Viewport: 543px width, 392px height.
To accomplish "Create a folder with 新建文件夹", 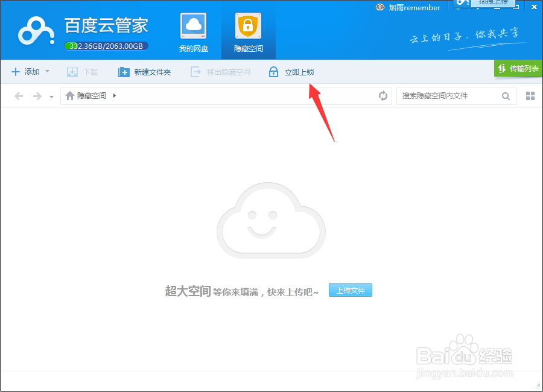I will (x=144, y=72).
